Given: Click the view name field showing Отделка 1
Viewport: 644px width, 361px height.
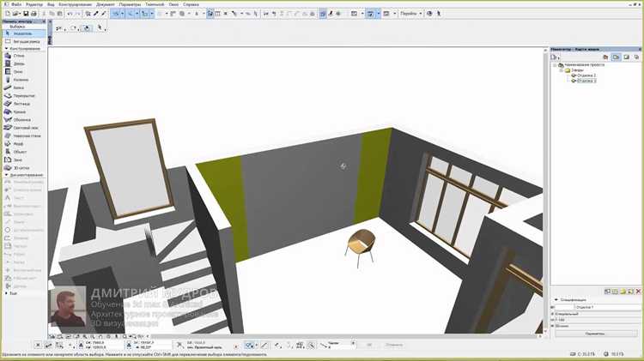Looking at the screenshot, I should click(607, 307).
